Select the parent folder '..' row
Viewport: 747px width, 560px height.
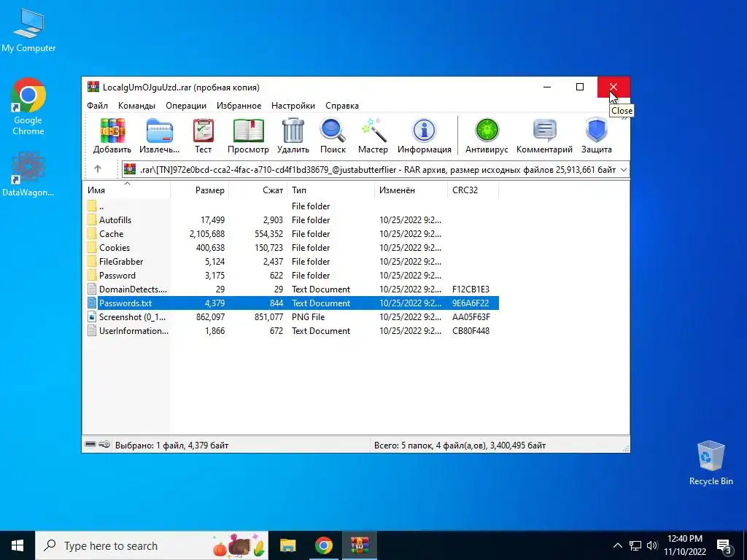point(290,206)
